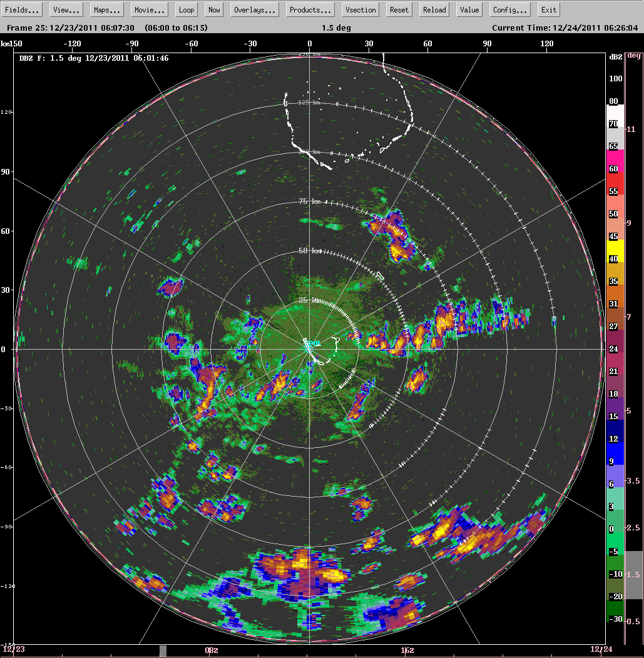644x658 pixels.
Task: Open the Fields... selection panel
Action: [x=22, y=10]
